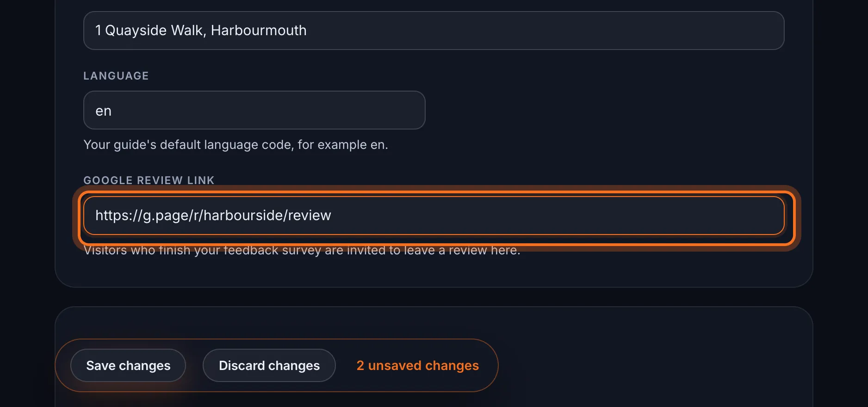
Task: Place cursor on the word Quayside
Action: 136,31
